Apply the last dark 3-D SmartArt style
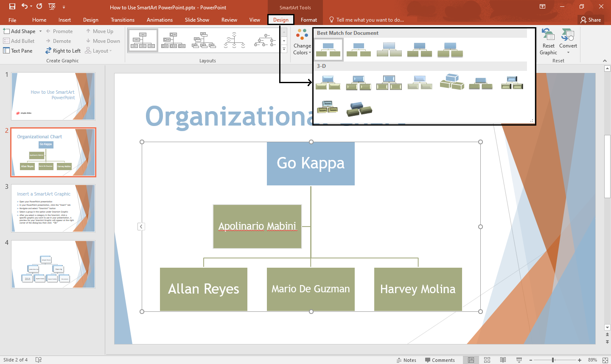Viewport: 611px width, 364px height. (x=359, y=109)
